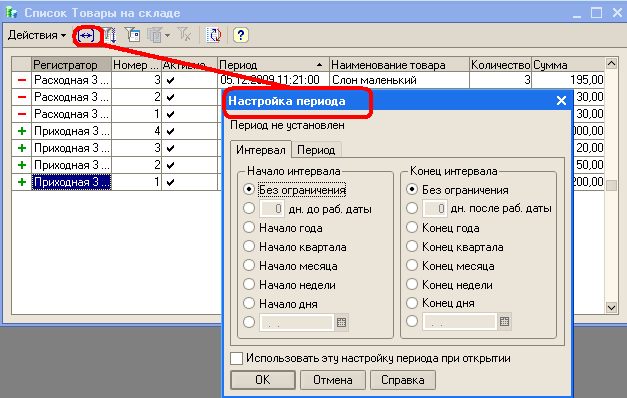Select дн. до раб. даты radio
The width and height of the screenshot is (627, 398).
click(x=249, y=208)
